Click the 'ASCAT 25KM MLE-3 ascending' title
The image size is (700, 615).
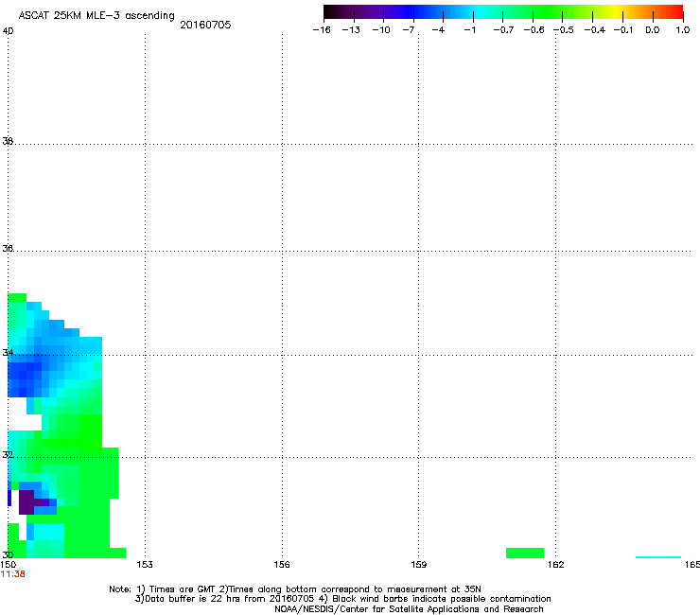tap(96, 15)
